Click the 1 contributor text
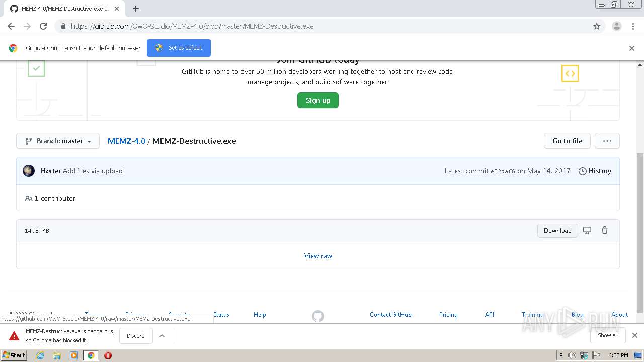 point(55,198)
